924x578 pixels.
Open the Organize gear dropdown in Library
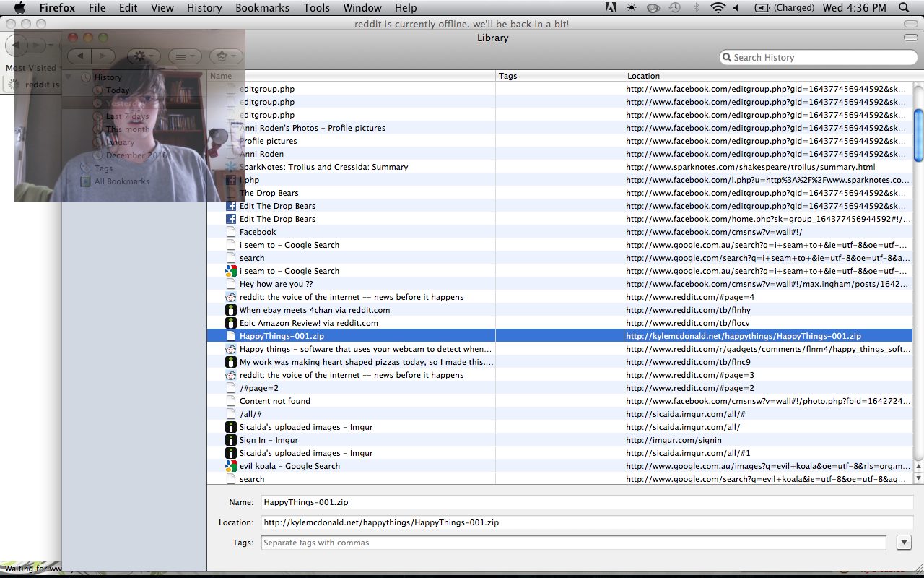[144, 56]
